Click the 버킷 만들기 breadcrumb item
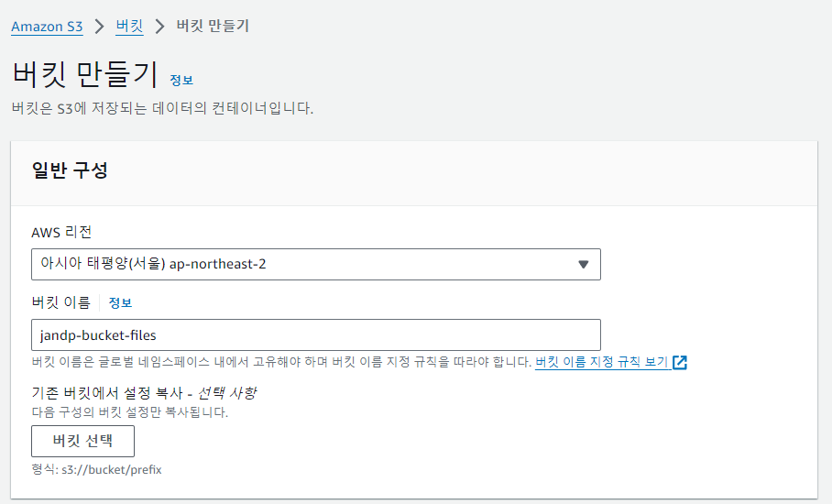 point(213,26)
